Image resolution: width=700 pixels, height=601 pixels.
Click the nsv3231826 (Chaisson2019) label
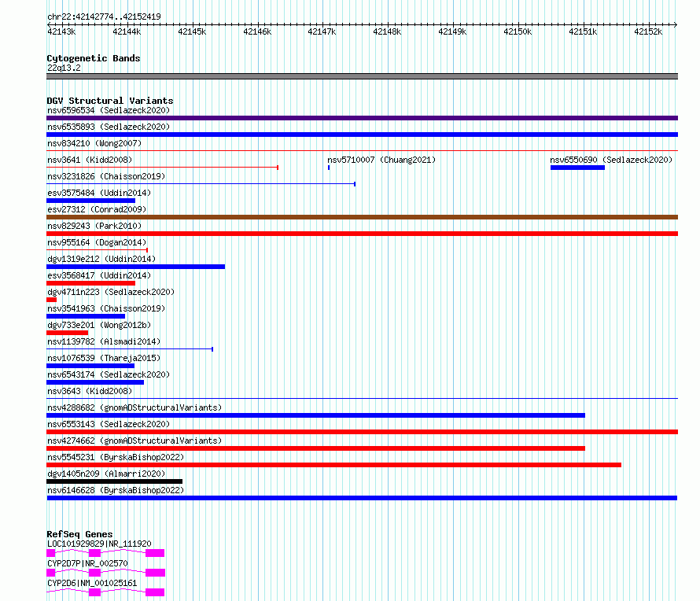tap(106, 176)
